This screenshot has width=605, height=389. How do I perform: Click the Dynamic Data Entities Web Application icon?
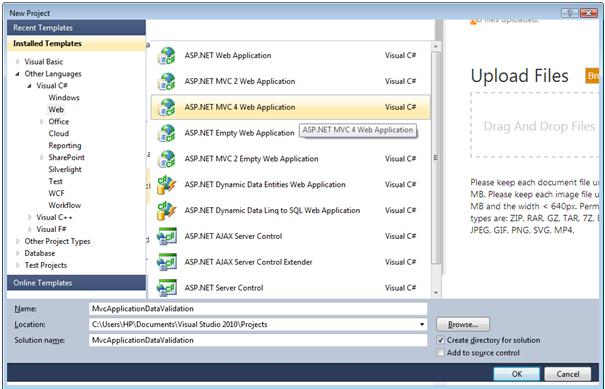tap(167, 185)
